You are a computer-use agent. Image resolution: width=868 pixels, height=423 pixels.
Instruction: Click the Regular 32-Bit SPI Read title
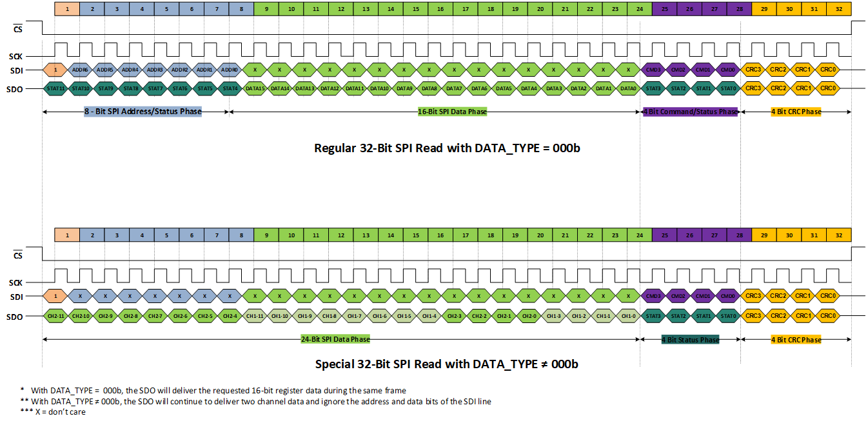click(446, 148)
